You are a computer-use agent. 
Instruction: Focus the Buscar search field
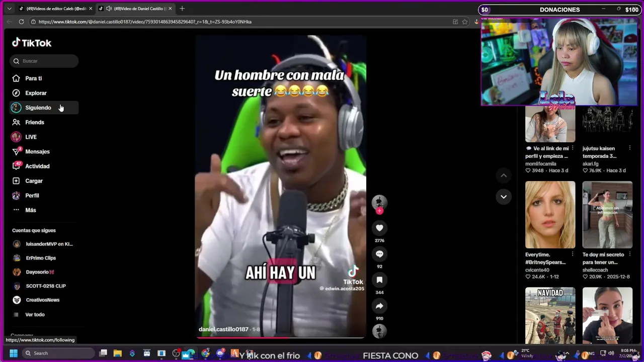point(44,61)
